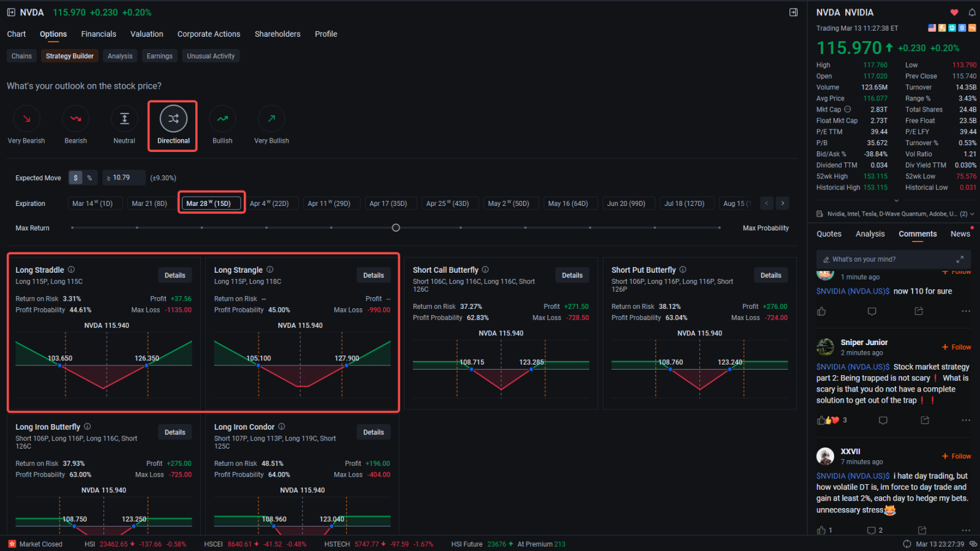This screenshot has width=980, height=551.
Task: Select the Very Bearish outlook icon
Action: (x=26, y=119)
